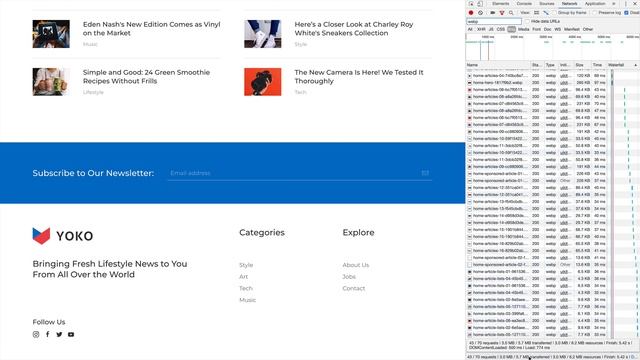This screenshot has height=360, width=640.
Task: Filter requests by Other
Action: tap(588, 29)
